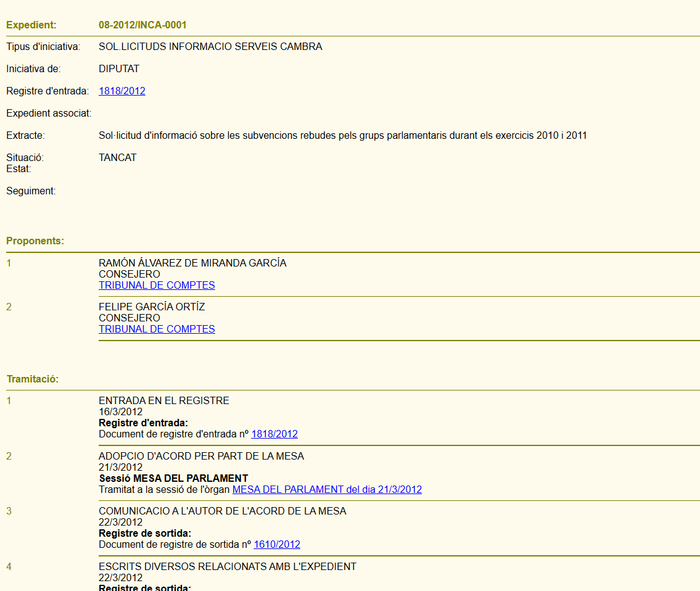700x591 pixels.
Task: Click the Tramitació section heading
Action: click(33, 379)
